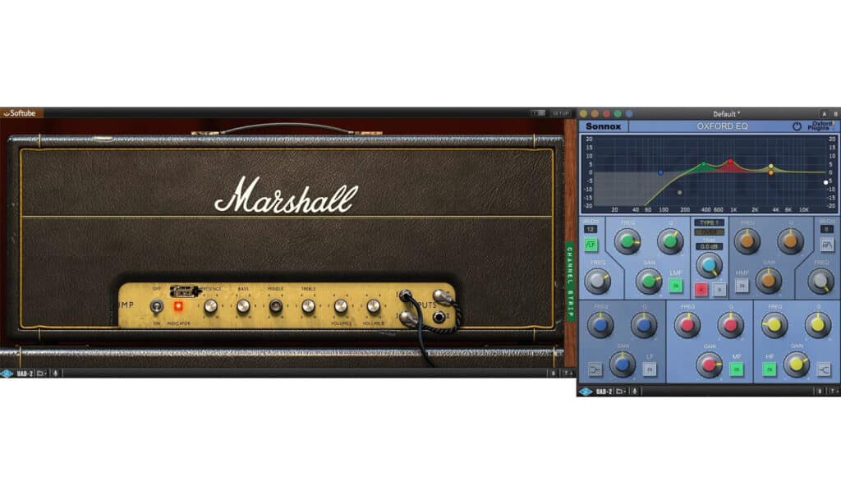Click the Softube logo

(x=20, y=113)
